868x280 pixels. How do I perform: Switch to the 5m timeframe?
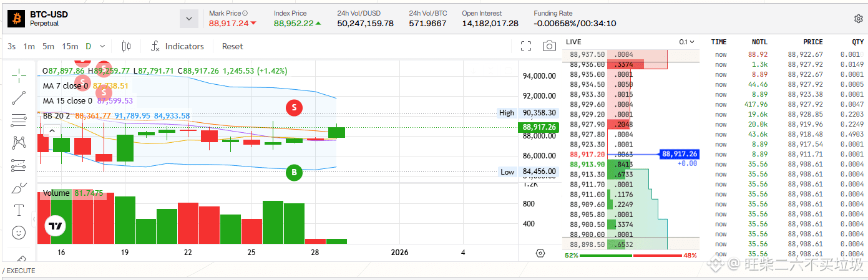click(x=48, y=46)
